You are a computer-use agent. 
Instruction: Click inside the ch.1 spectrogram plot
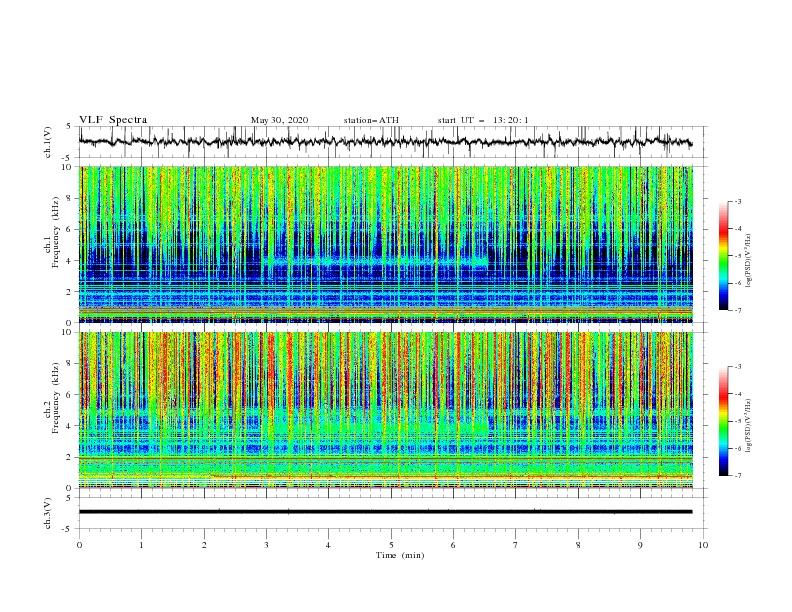pos(386,244)
